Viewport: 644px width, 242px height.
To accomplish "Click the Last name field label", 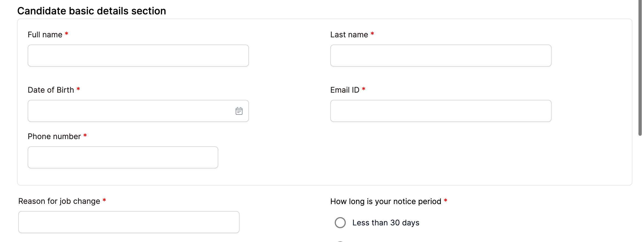I will pos(349,35).
